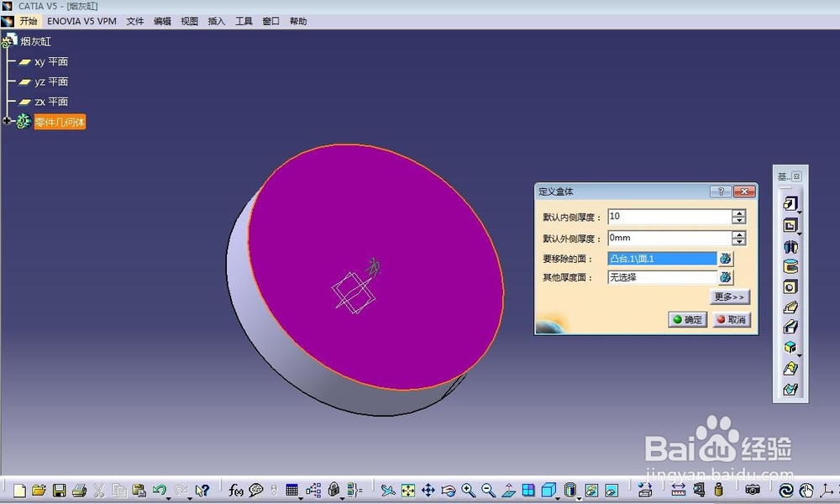The height and width of the screenshot is (504, 840).
Task: Click the Fit All In icon
Action: (x=407, y=490)
